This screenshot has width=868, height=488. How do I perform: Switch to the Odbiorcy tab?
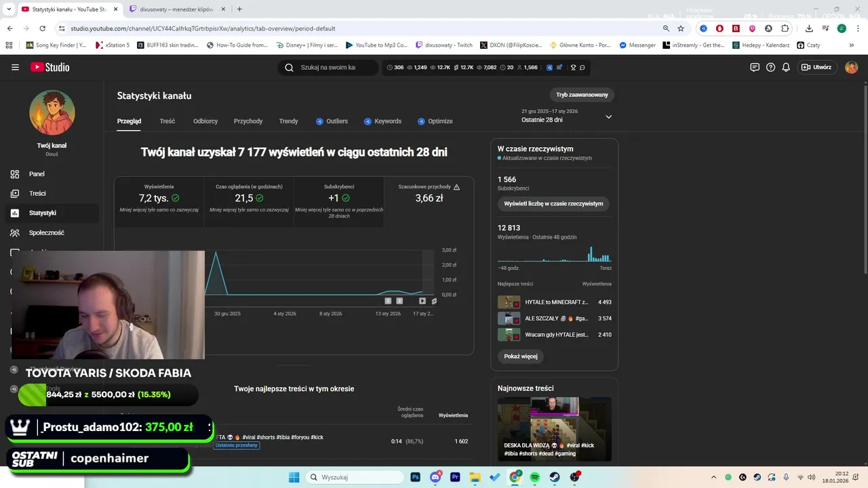(x=205, y=121)
